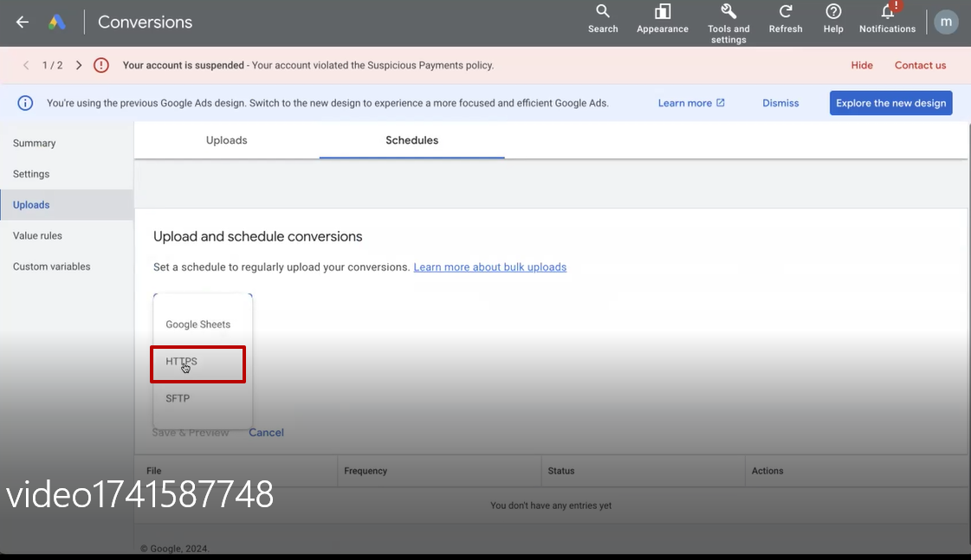Click the Google Ads logo
The width and height of the screenshot is (971, 560).
tap(57, 23)
